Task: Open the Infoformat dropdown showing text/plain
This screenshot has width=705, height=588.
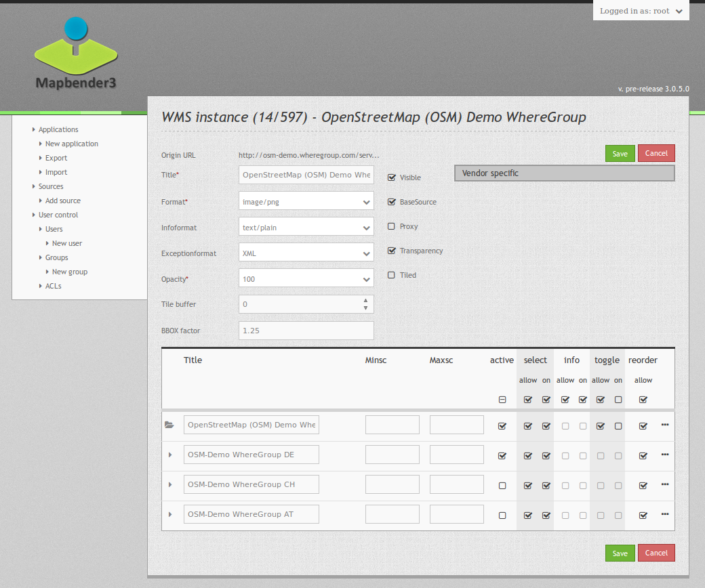Action: point(306,228)
